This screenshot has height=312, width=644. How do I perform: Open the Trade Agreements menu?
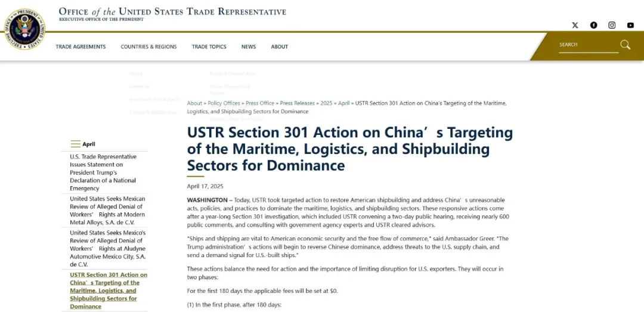(x=81, y=47)
